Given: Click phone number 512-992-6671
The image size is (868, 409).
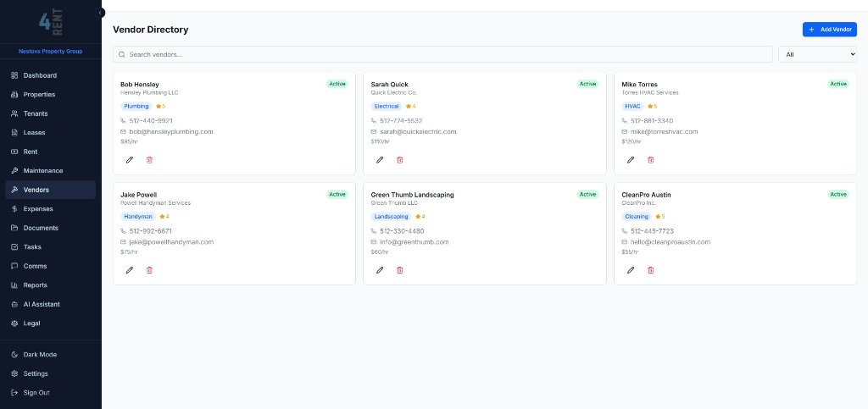Looking at the screenshot, I should [x=151, y=231].
